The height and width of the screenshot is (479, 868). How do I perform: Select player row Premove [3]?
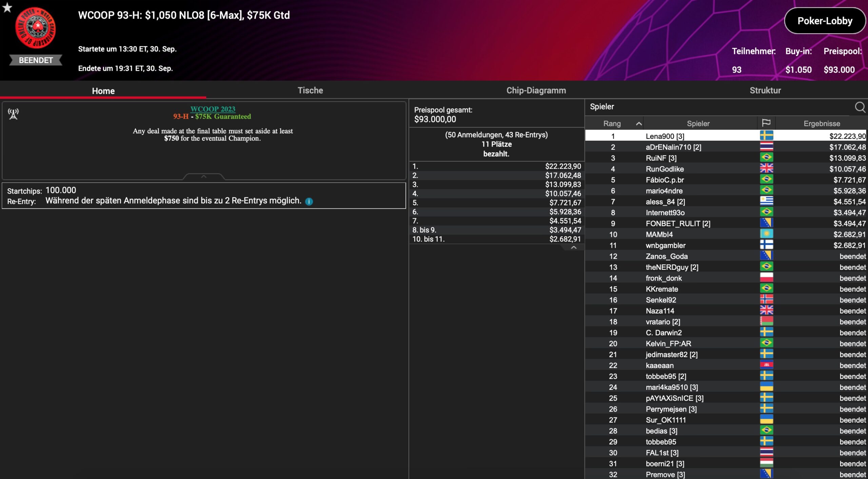pyautogui.click(x=726, y=474)
